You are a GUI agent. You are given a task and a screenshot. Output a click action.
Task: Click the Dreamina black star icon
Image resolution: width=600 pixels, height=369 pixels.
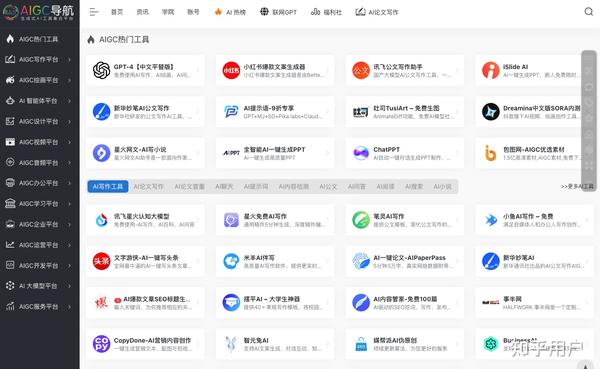pyautogui.click(x=491, y=112)
